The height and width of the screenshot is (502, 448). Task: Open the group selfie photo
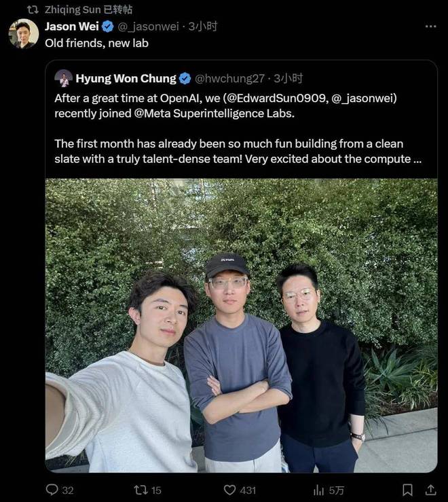click(x=241, y=325)
